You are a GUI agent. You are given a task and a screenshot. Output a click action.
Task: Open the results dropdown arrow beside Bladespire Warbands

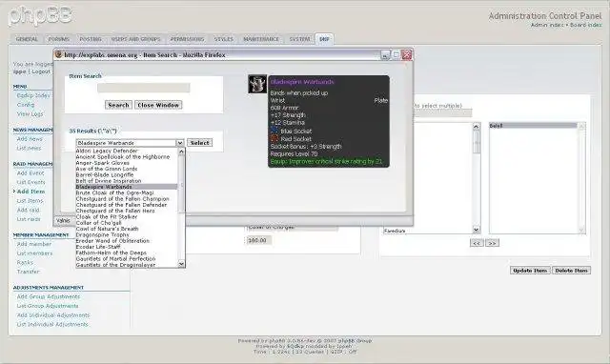(180, 143)
